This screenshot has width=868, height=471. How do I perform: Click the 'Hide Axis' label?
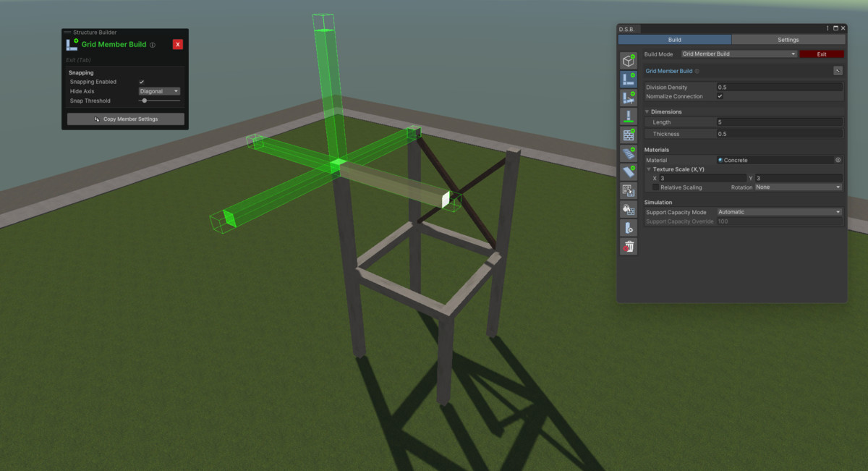[x=82, y=91]
